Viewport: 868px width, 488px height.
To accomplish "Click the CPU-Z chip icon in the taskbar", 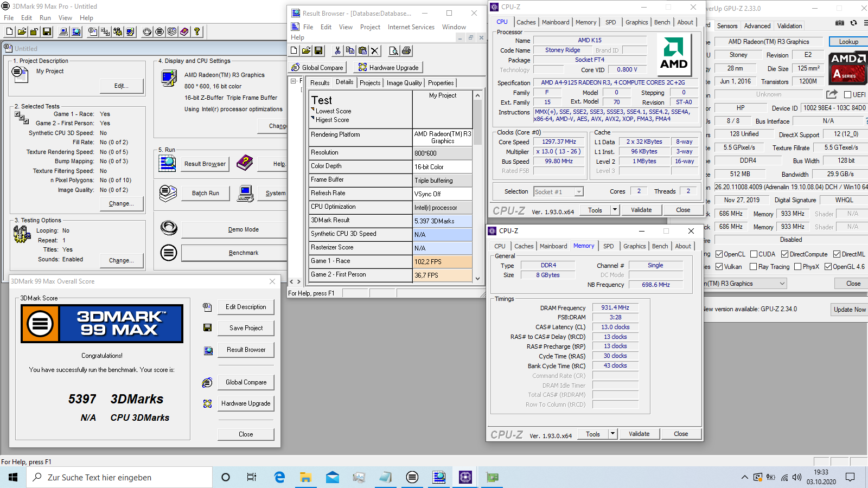I will (465, 477).
